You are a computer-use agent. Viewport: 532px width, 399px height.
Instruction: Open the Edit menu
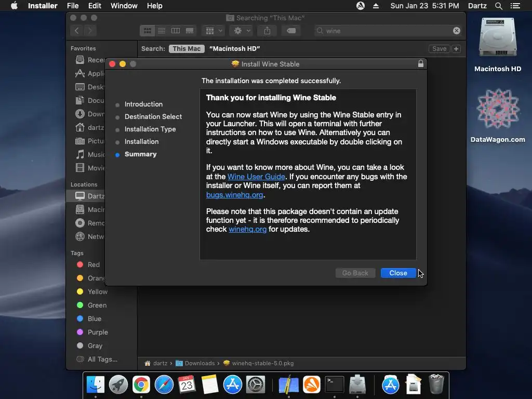tap(95, 6)
